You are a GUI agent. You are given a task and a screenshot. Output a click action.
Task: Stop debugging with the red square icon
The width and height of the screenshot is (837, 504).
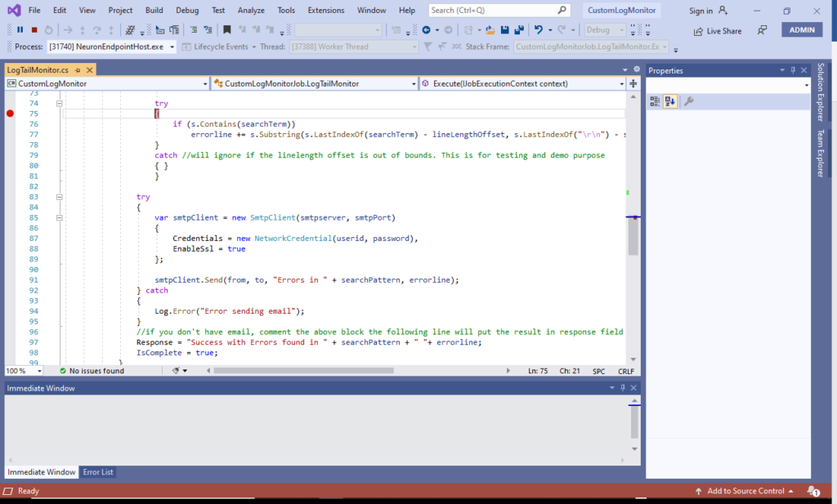pos(34,30)
